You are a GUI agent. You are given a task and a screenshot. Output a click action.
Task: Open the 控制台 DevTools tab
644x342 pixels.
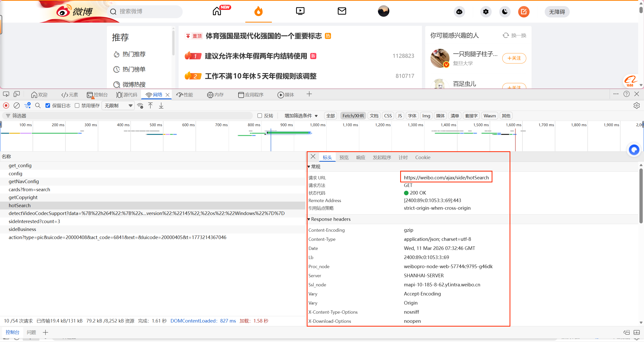(98, 95)
